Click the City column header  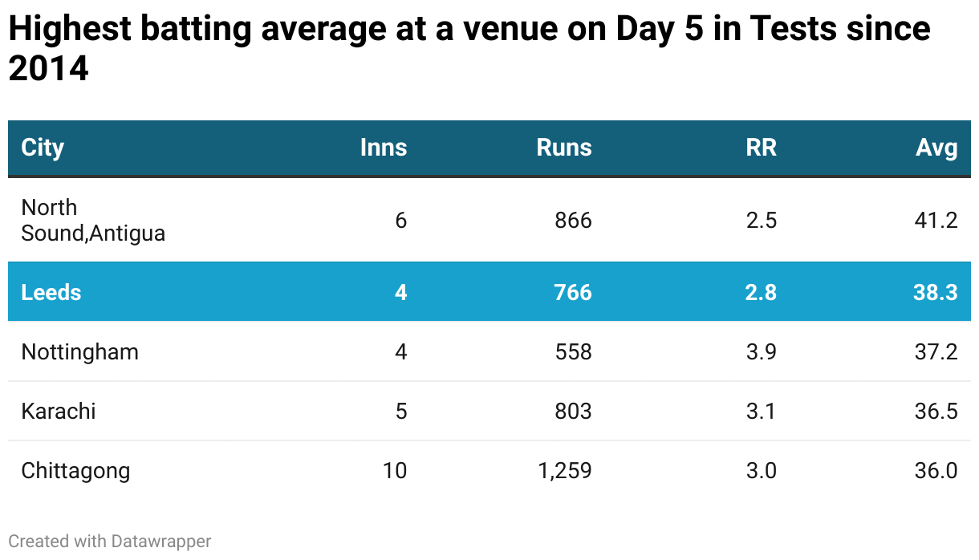[43, 148]
